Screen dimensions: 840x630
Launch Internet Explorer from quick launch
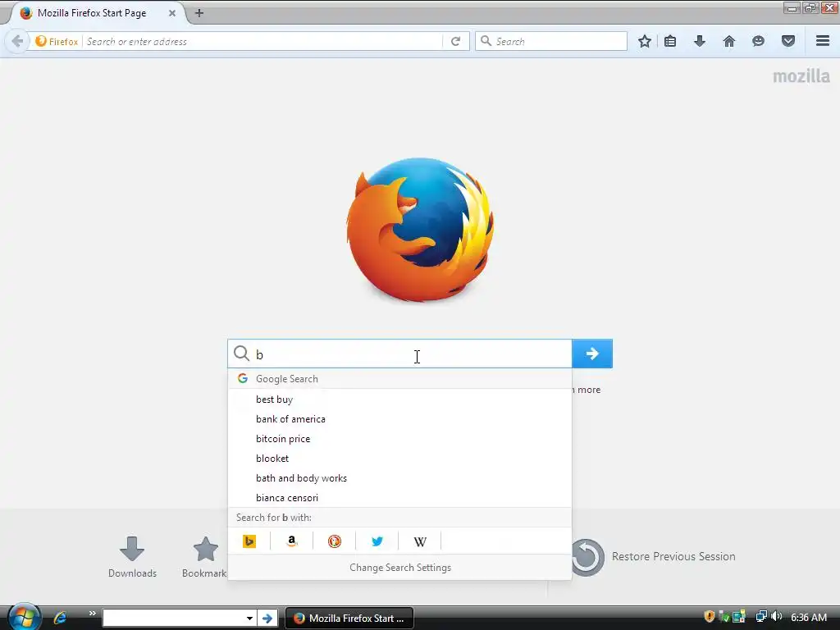tap(60, 618)
